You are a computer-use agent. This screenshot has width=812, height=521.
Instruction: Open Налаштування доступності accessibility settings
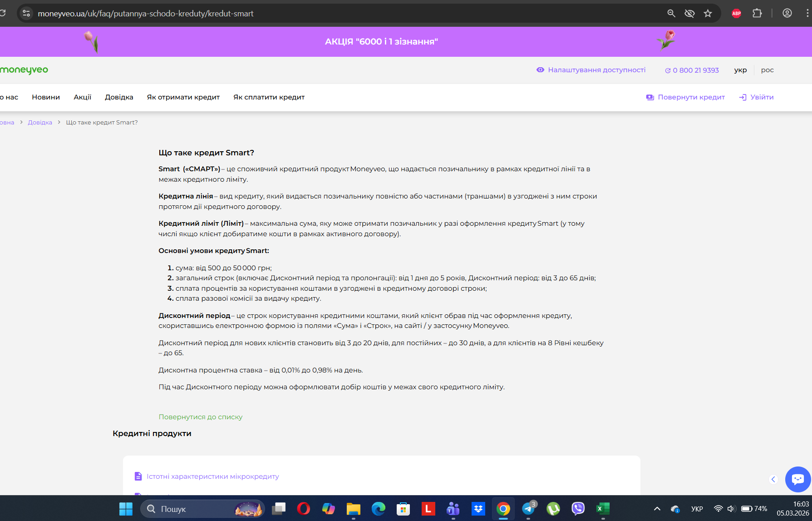coord(591,70)
